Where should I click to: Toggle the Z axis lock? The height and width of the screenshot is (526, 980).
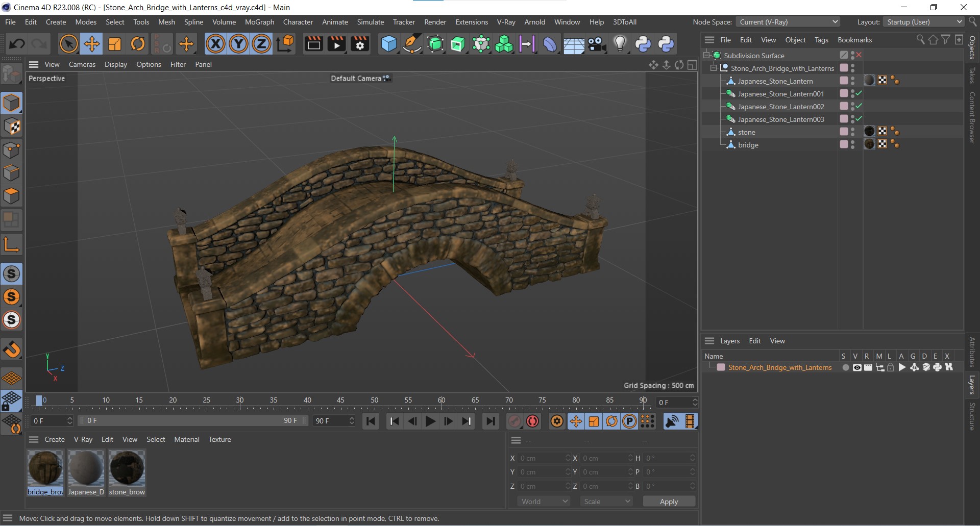click(261, 44)
